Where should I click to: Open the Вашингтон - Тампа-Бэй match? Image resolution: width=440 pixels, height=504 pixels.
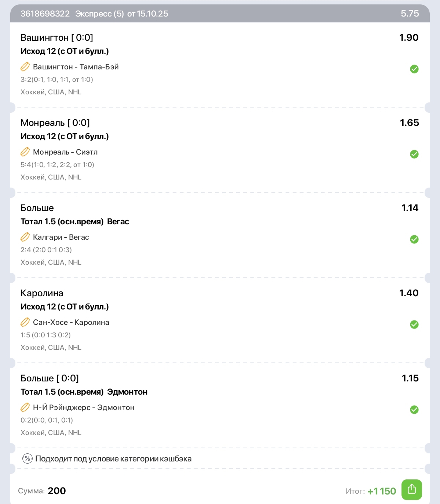pos(76,67)
